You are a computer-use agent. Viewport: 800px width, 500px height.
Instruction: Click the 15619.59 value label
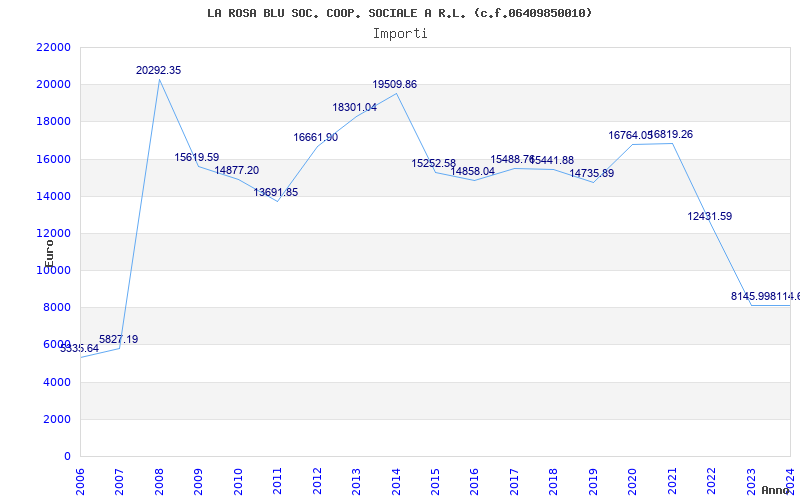196,157
